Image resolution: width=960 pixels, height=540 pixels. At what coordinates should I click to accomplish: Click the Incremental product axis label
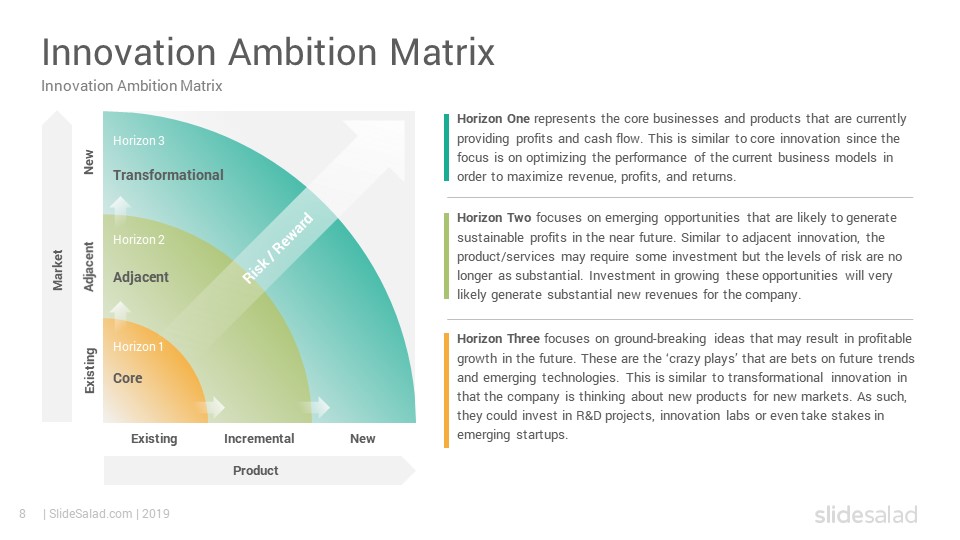point(259,438)
